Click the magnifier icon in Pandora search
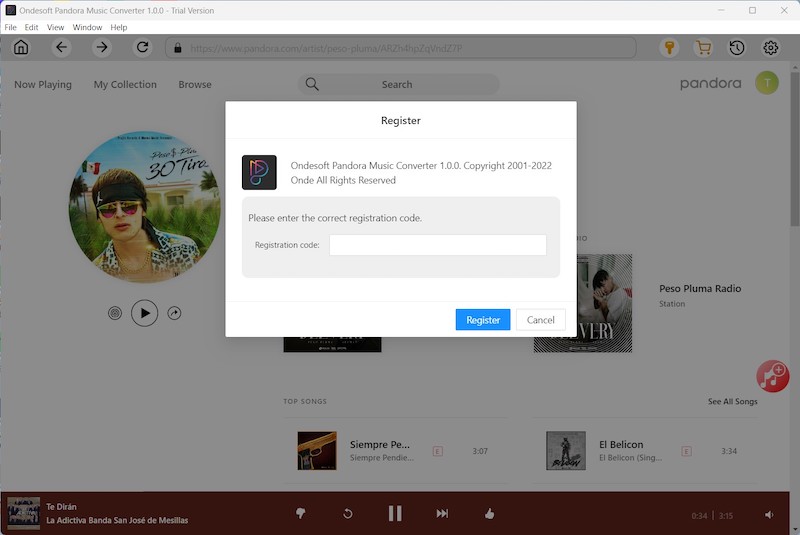 point(312,84)
